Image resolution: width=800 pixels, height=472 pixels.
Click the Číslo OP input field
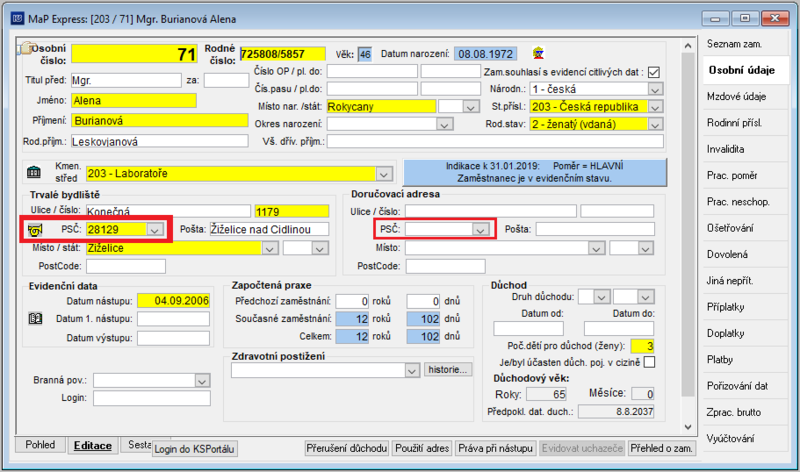(x=372, y=71)
